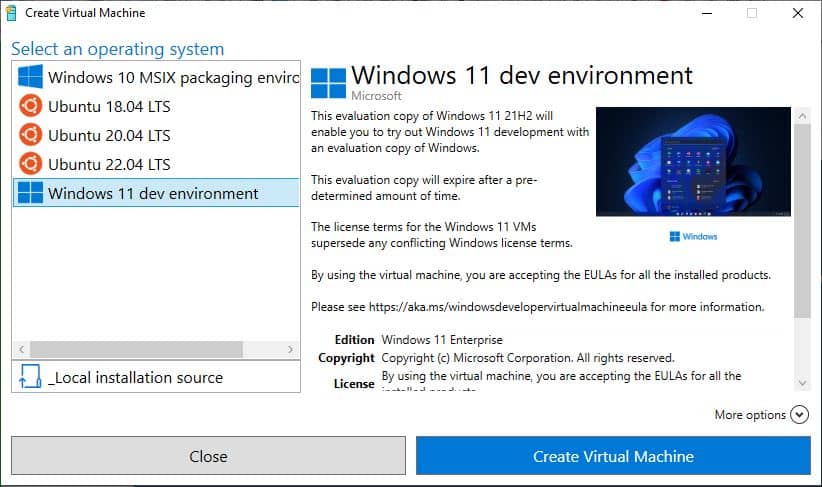Click the Windows logo in the selected Windows 11 row

[30, 192]
